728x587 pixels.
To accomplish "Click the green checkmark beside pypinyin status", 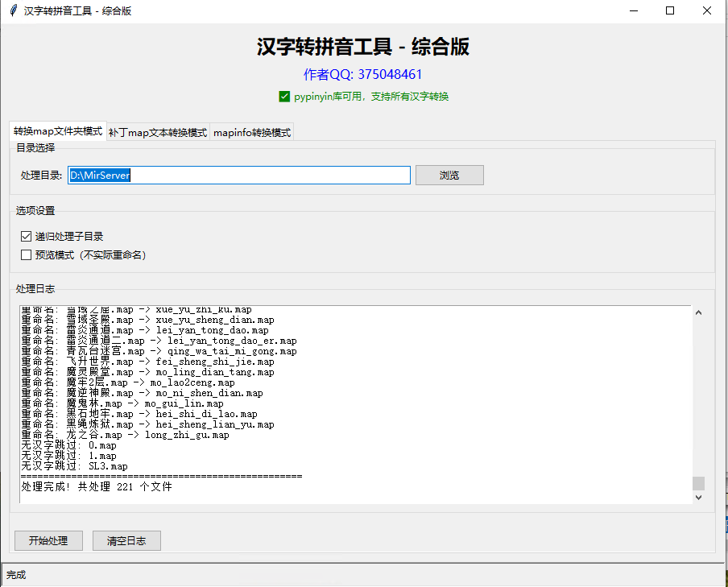I will coord(284,97).
